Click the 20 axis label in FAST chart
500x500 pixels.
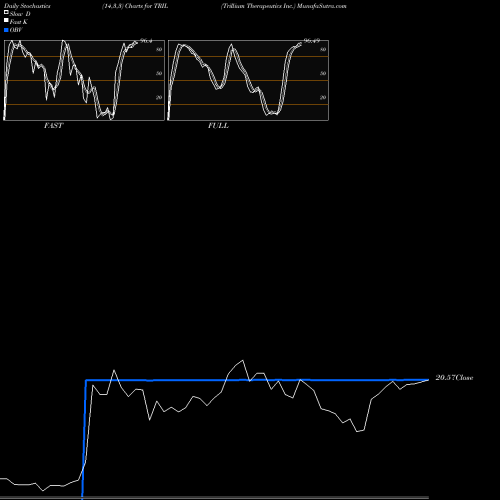(x=159, y=97)
